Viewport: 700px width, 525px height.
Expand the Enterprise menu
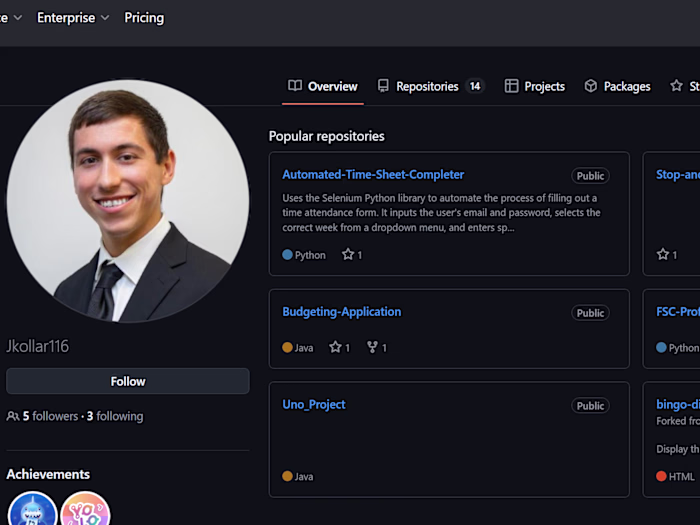click(x=73, y=18)
